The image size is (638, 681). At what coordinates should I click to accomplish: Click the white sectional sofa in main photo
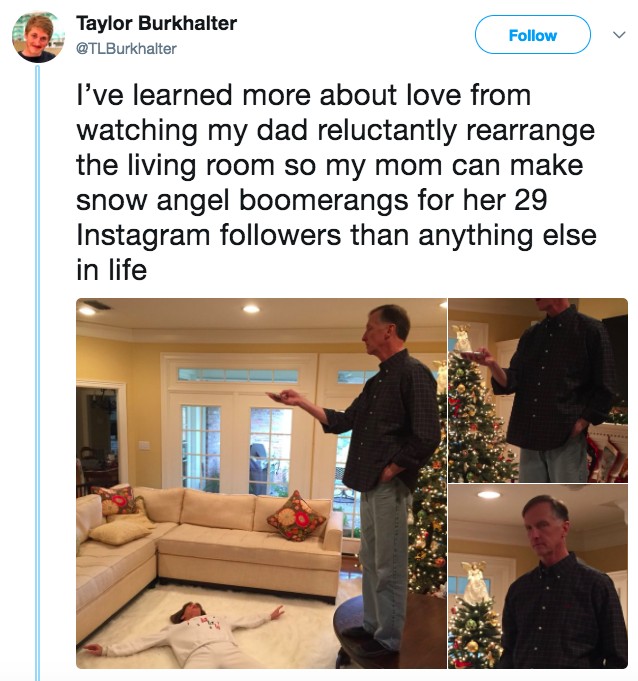click(200, 540)
